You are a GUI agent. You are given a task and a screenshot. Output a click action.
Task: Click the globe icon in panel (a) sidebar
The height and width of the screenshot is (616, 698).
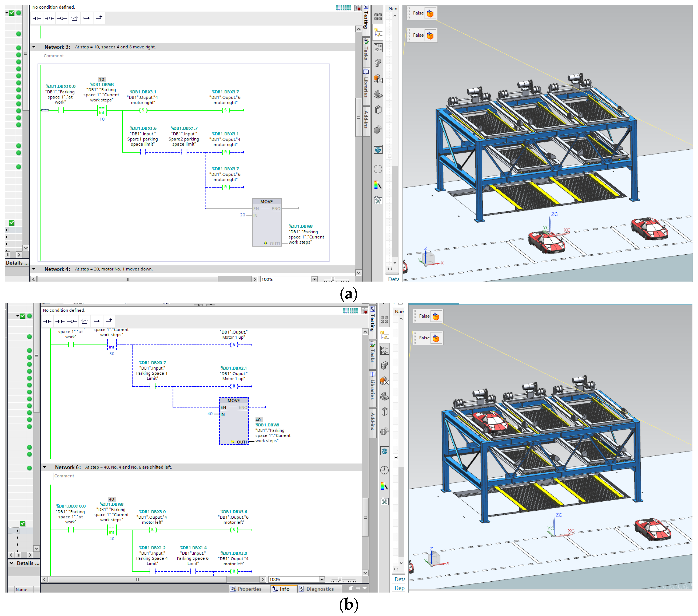(x=378, y=150)
